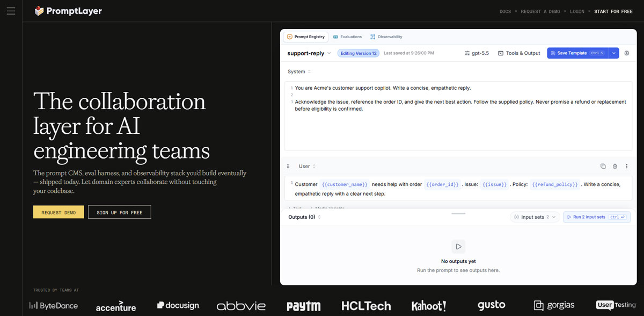Grab the User message drag handle

288,167
